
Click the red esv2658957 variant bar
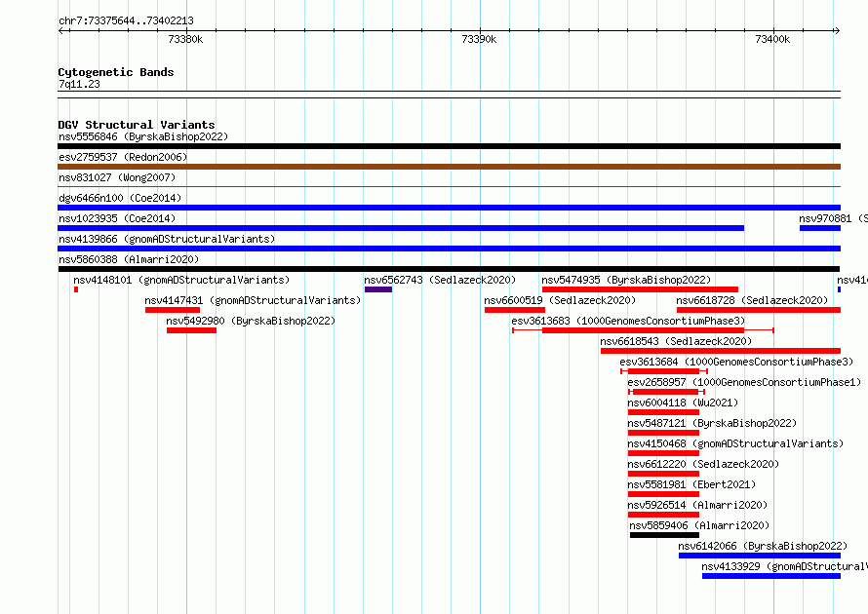click(665, 392)
